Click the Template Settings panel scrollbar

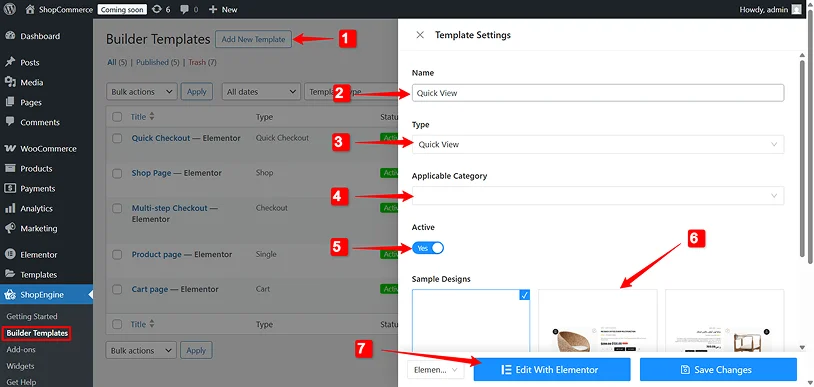(803, 158)
